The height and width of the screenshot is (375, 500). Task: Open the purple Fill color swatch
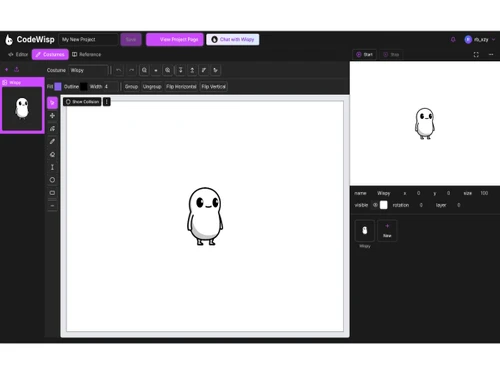tap(58, 87)
